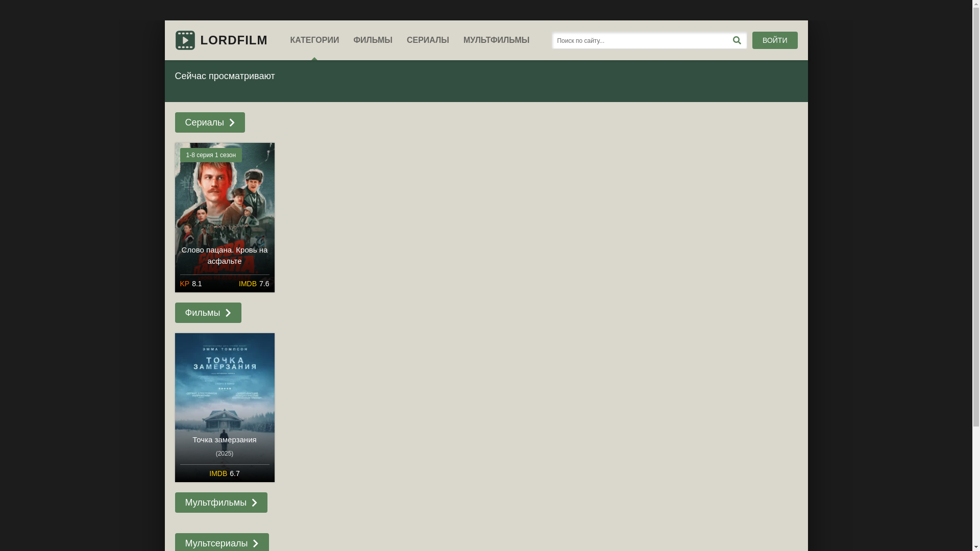This screenshot has height=551, width=980.
Task: Click the magnifier search icon
Action: point(737,40)
